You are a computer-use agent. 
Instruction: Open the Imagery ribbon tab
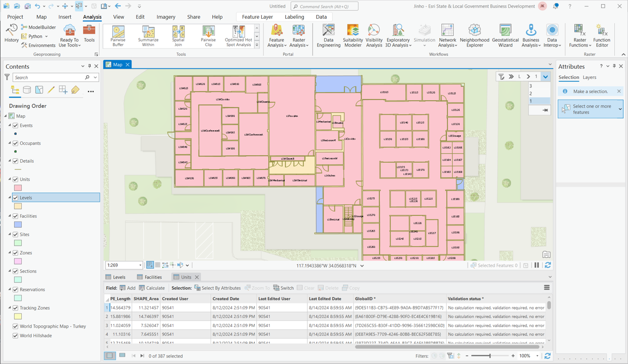pos(166,17)
